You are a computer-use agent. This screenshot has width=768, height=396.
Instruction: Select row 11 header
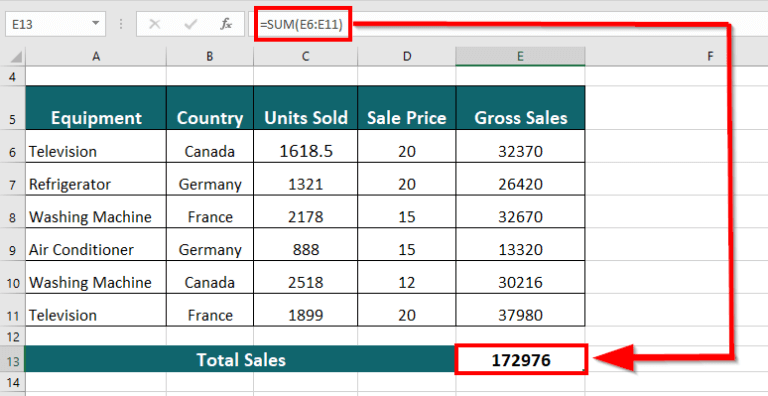pyautogui.click(x=12, y=310)
